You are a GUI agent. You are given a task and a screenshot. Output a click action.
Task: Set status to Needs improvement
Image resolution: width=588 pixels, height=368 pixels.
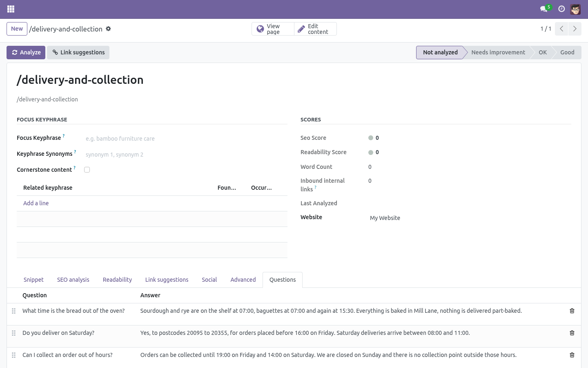pos(498,52)
